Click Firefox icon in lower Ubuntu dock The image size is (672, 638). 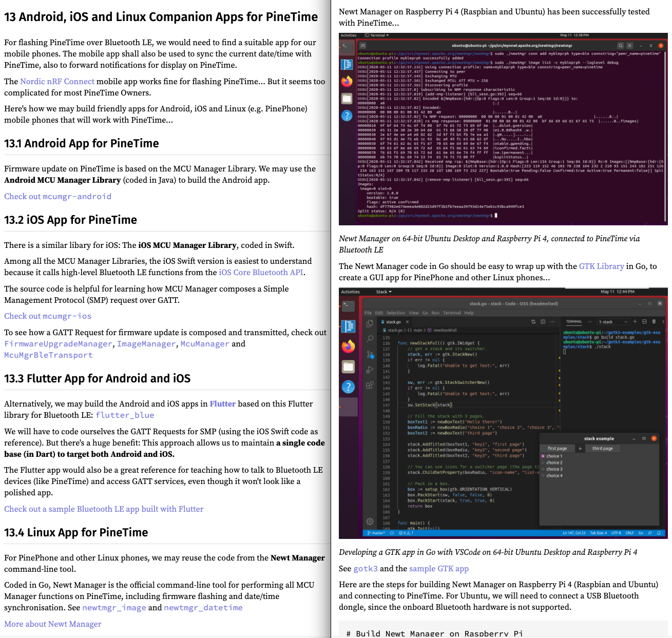pyautogui.click(x=348, y=346)
